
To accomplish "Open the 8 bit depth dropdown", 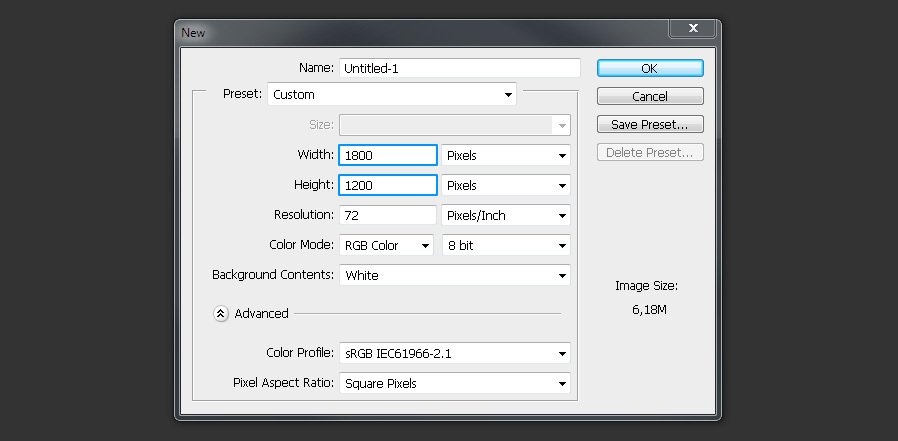I will point(506,245).
